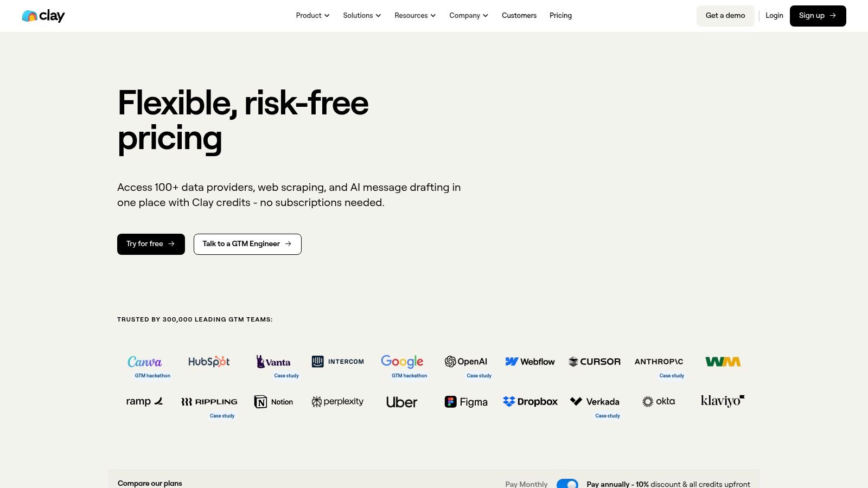Expand the Resources menu
This screenshot has height=488, width=868.
(415, 16)
